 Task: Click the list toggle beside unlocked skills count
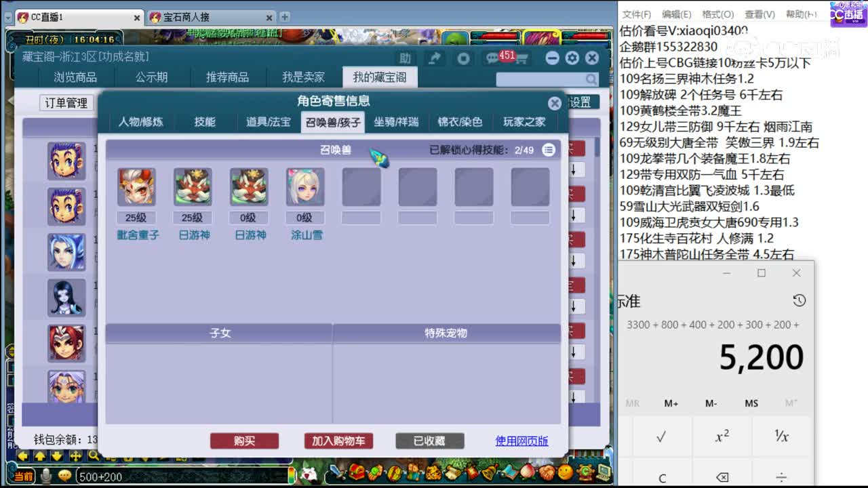tap(549, 149)
